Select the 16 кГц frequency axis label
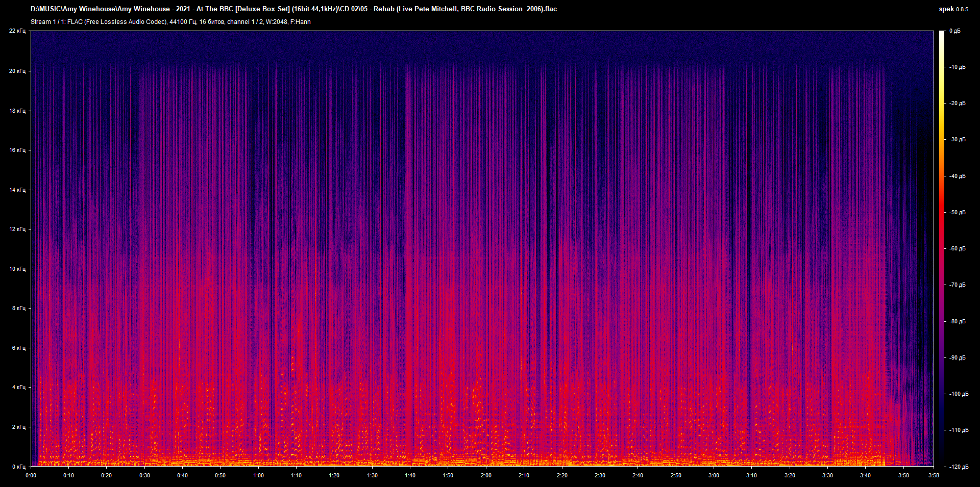 click(x=17, y=150)
